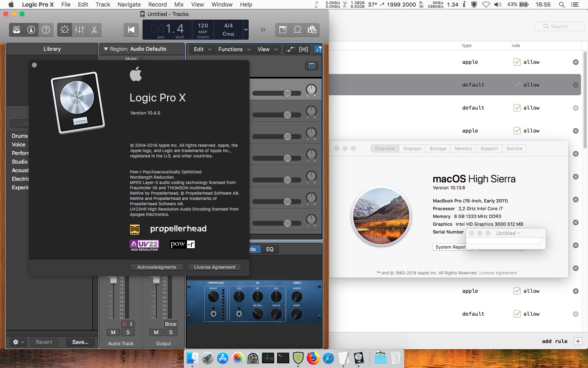The image size is (588, 368).
Task: Enable record R button on Audio Track
Action: pyautogui.click(x=125, y=324)
